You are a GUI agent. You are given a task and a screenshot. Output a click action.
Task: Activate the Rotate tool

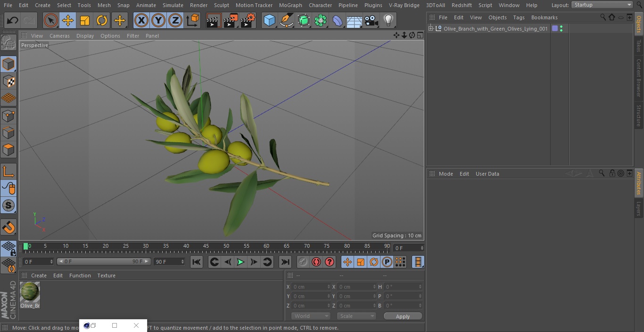tap(102, 21)
